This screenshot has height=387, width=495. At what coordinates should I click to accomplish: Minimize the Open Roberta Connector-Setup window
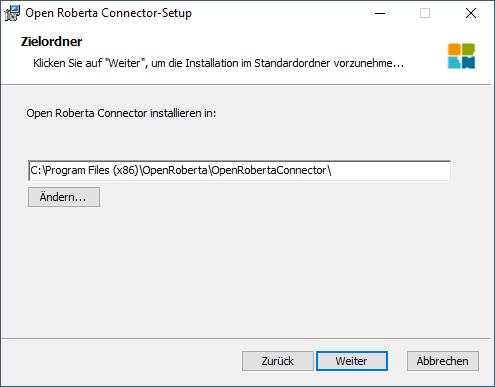point(380,13)
